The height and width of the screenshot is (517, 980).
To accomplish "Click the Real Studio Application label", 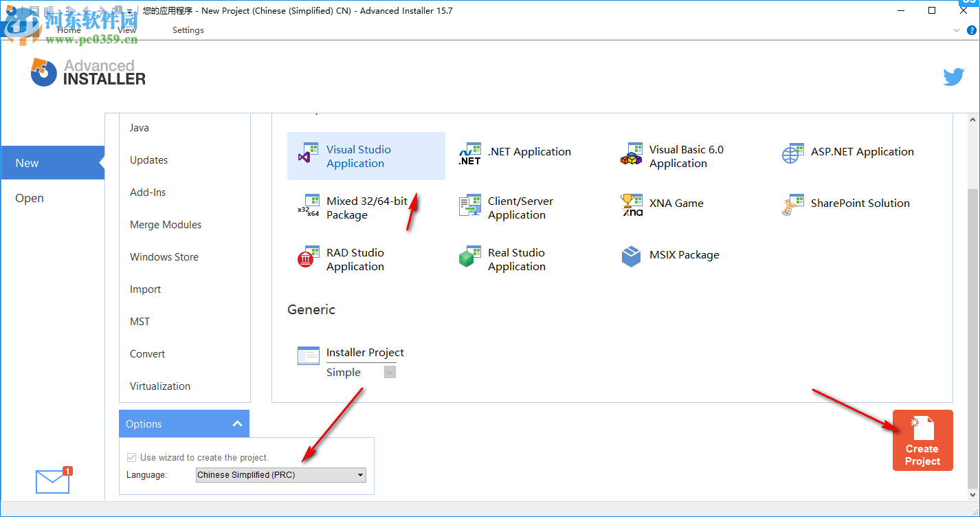I will (x=517, y=259).
